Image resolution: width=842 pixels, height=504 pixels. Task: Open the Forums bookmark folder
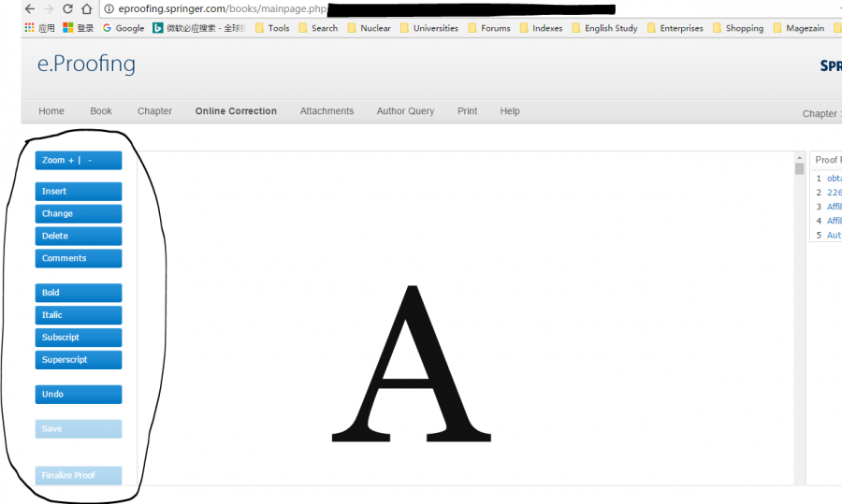click(x=489, y=28)
